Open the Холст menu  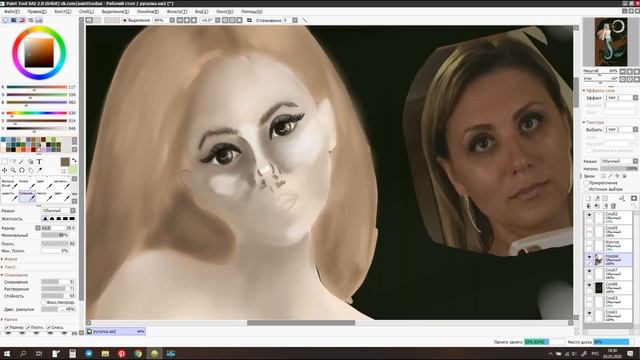pos(62,11)
